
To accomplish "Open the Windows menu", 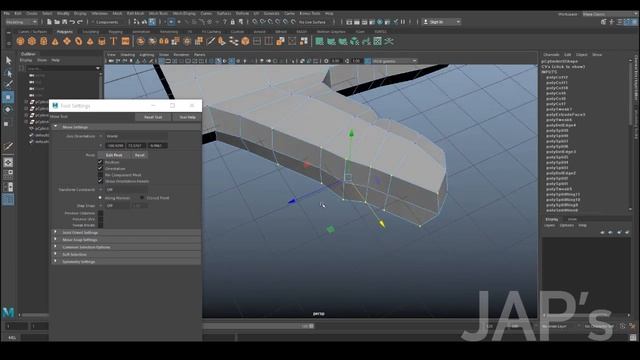I will [x=99, y=13].
